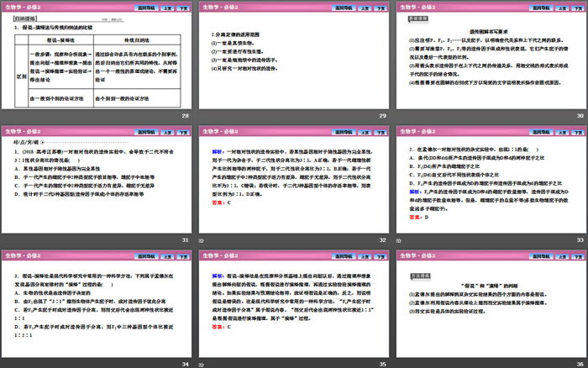
Task: Open slide 36 titled "假说"和"演绎"的判断
Action: coord(491,308)
